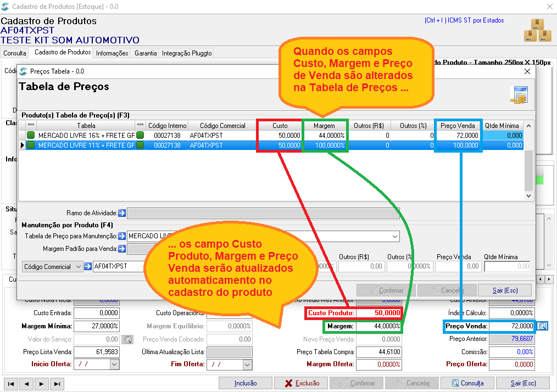557x392 pixels.
Task: Click Custo cell 50,0000 in 16% row
Action: [280, 135]
